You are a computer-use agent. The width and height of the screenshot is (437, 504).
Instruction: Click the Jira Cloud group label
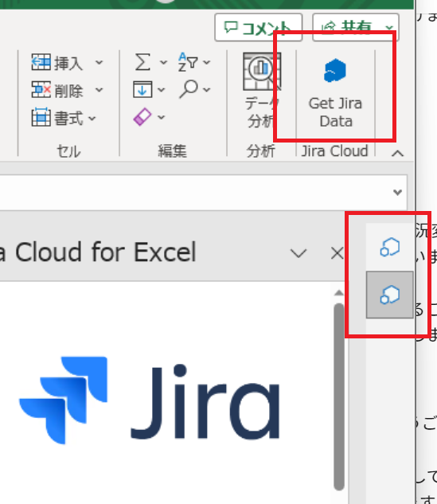pos(334,151)
